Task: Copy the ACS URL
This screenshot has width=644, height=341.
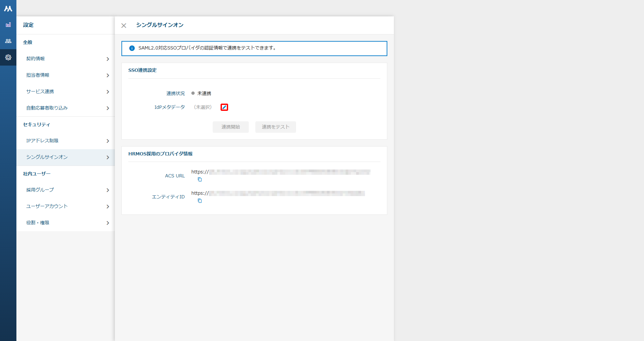Action: (x=200, y=179)
